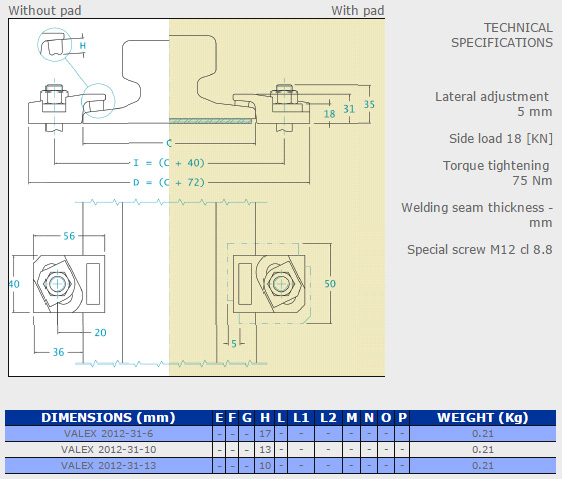The width and height of the screenshot is (562, 479).
Task: Click the 'Without pad' label
Action: tap(45, 10)
